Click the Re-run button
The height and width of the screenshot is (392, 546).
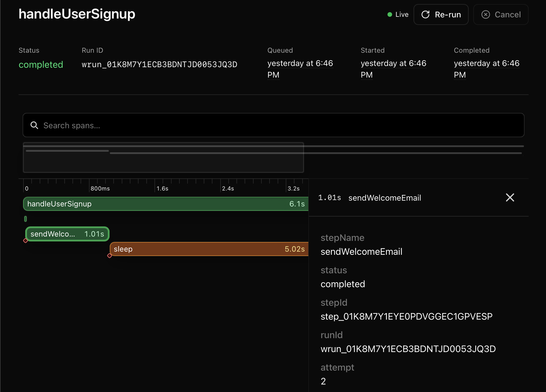pyautogui.click(x=441, y=14)
